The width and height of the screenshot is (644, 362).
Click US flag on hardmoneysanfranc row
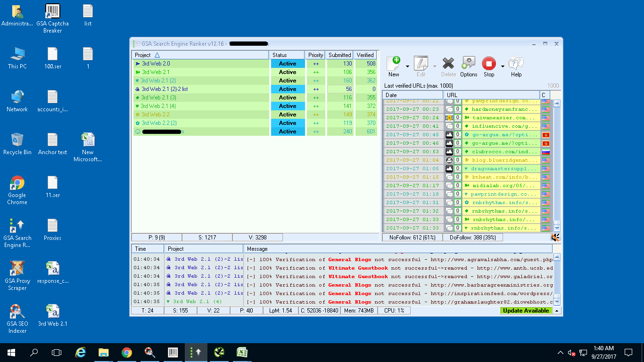point(546,109)
